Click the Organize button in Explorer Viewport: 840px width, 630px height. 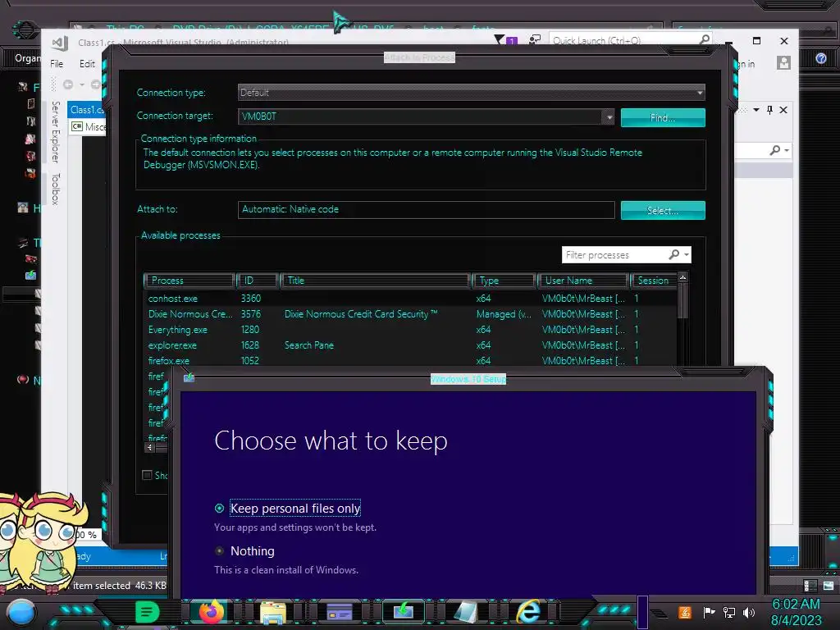point(27,58)
